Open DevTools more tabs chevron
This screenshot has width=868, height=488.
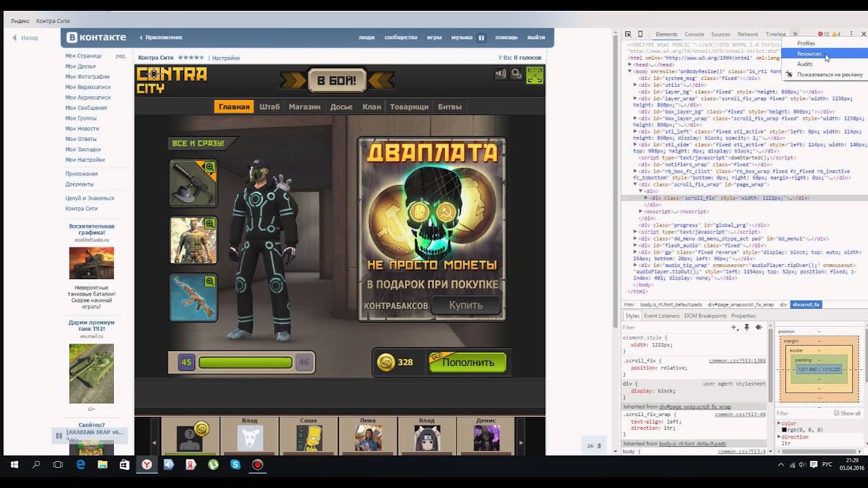pos(795,34)
